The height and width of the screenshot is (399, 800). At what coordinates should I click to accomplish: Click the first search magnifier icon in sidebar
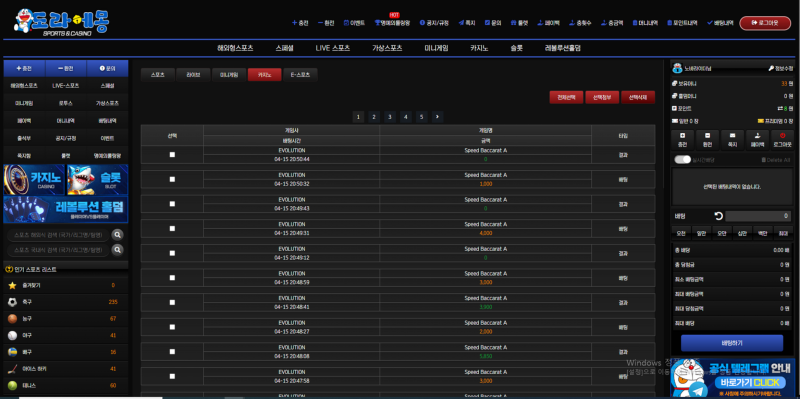point(117,235)
